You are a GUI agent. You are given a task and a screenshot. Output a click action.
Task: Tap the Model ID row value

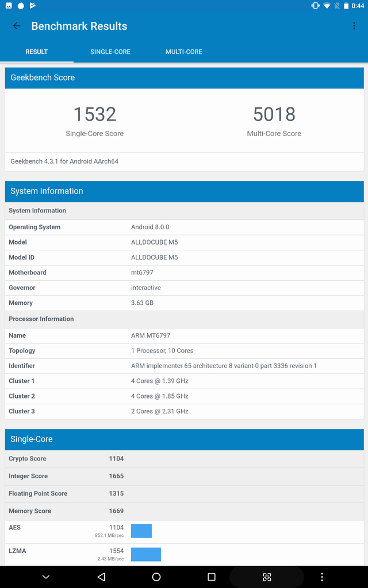pyautogui.click(x=154, y=257)
